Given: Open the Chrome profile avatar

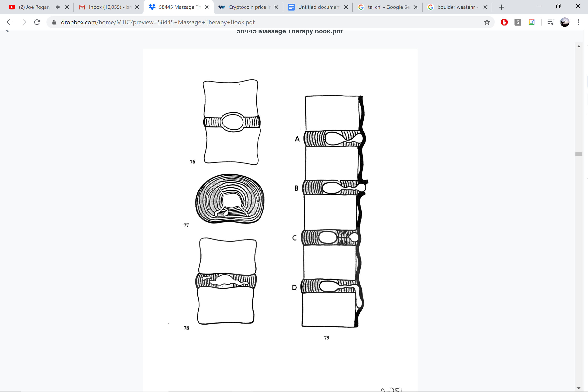Looking at the screenshot, I should click(x=565, y=22).
